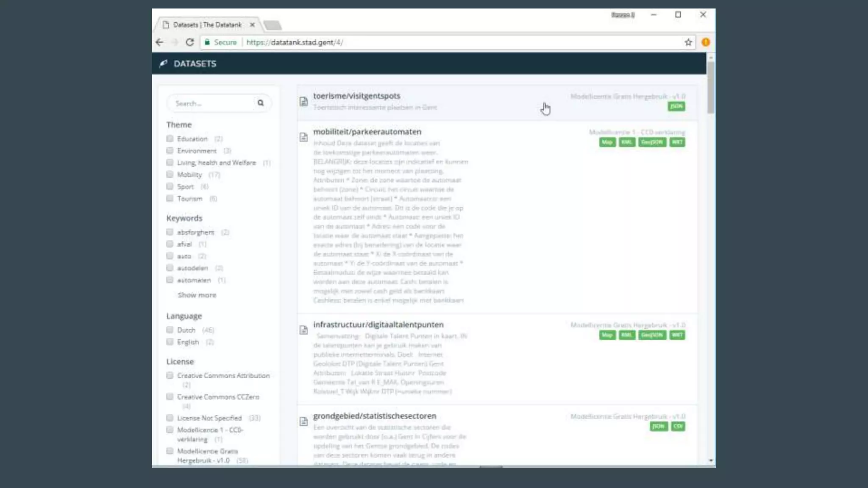Click the browser back arrow
Viewport: 868px width, 488px height.
(159, 42)
